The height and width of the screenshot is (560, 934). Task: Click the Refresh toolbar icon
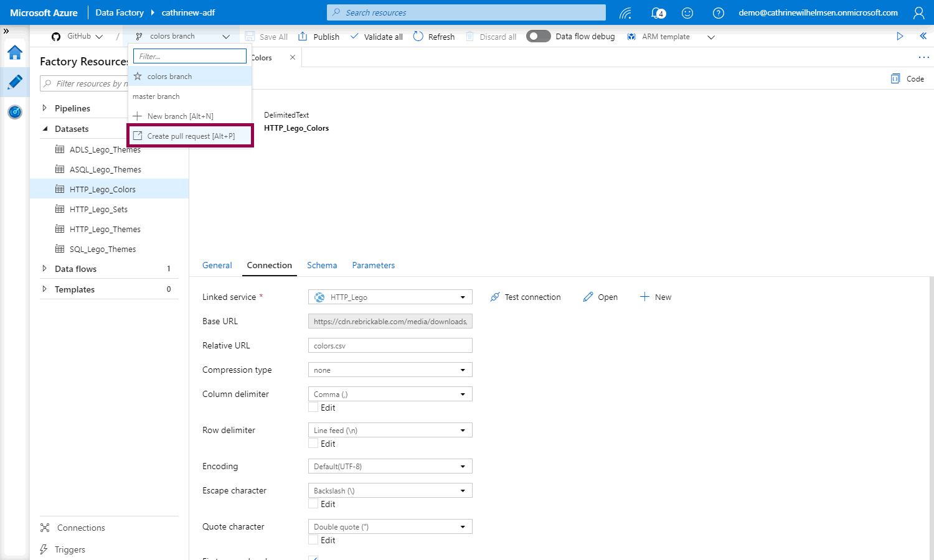418,37
